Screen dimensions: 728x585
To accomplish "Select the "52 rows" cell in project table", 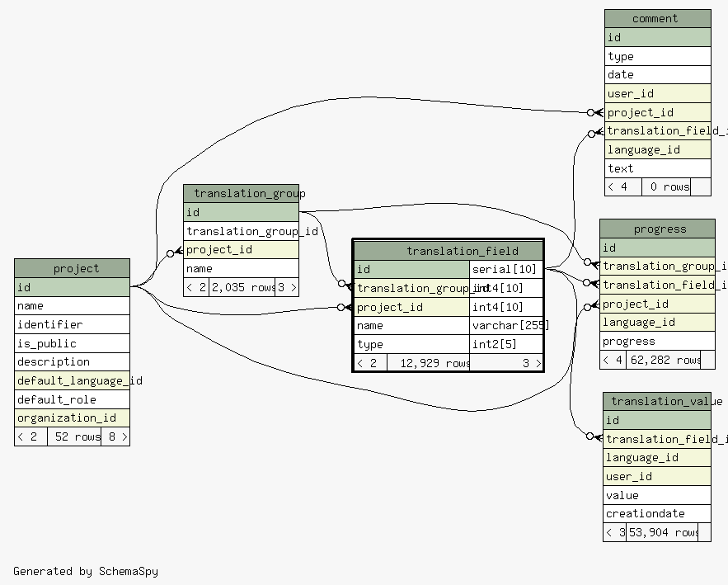I will [x=74, y=436].
